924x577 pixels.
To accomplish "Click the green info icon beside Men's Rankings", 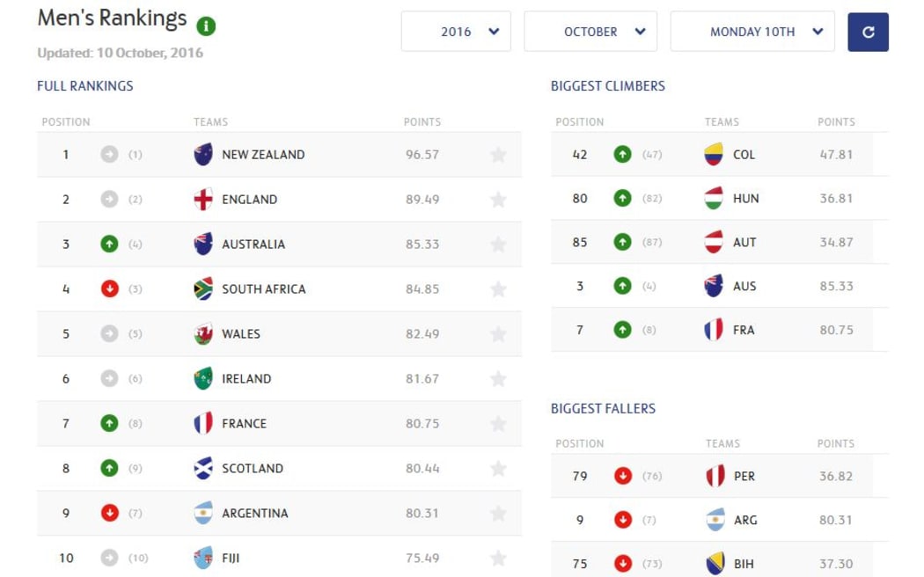I will click(x=206, y=26).
